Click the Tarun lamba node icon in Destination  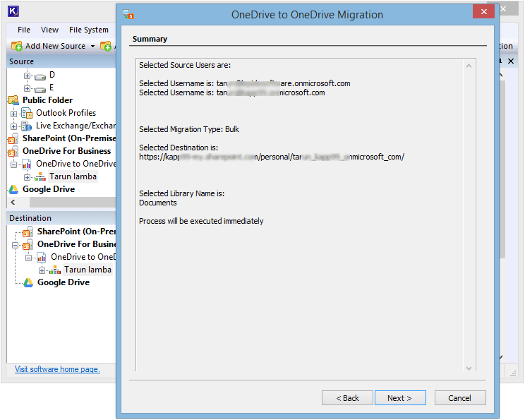coord(55,270)
